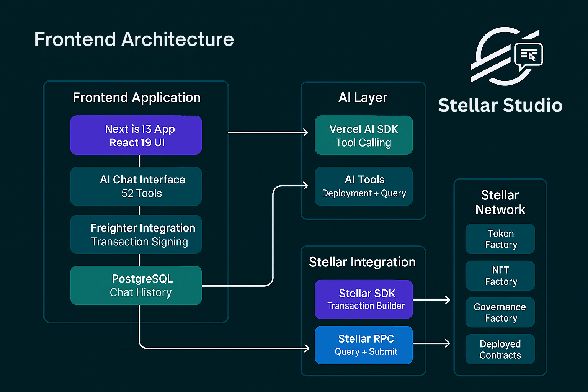
Task: Click the Stellar Studio logo icon
Action: 506,56
